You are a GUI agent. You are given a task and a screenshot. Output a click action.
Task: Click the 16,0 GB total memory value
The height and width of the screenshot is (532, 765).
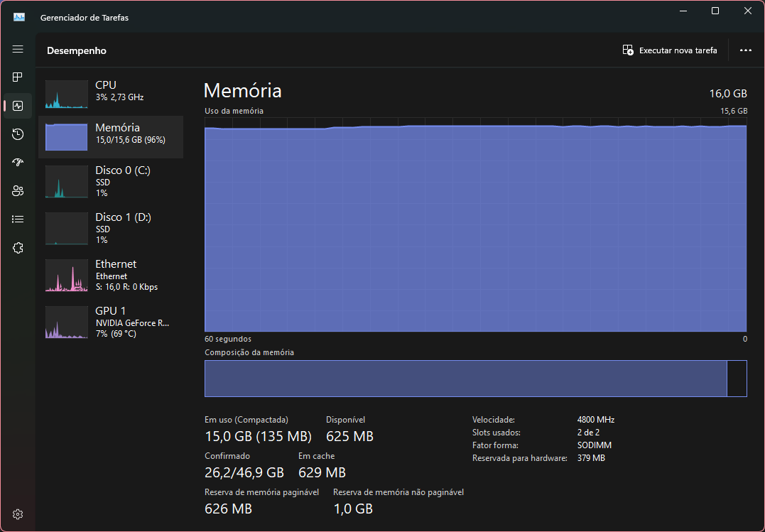728,94
